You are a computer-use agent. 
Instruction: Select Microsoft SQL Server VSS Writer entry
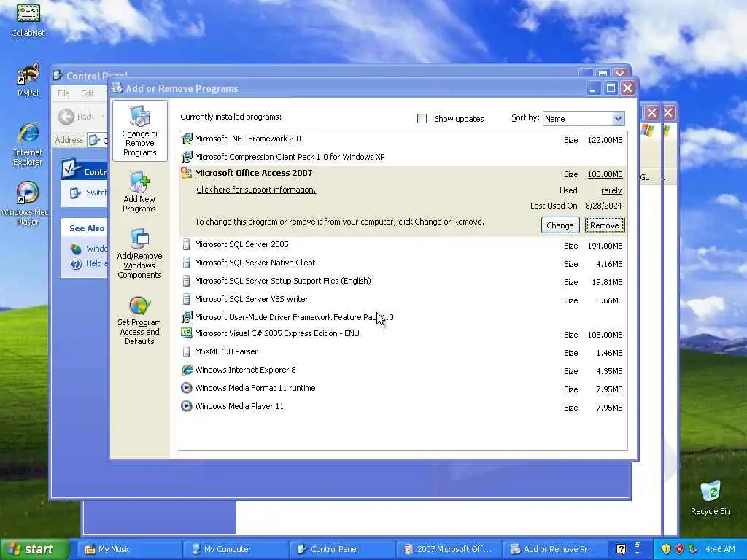pyautogui.click(x=403, y=299)
